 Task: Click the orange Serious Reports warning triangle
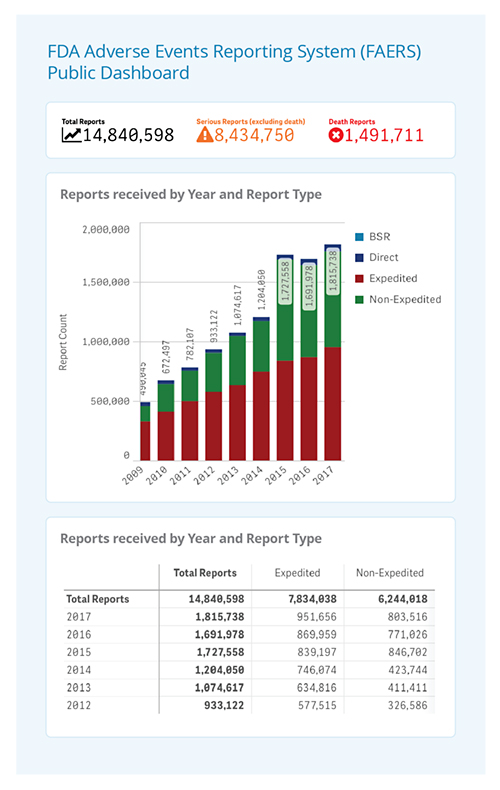tap(205, 135)
